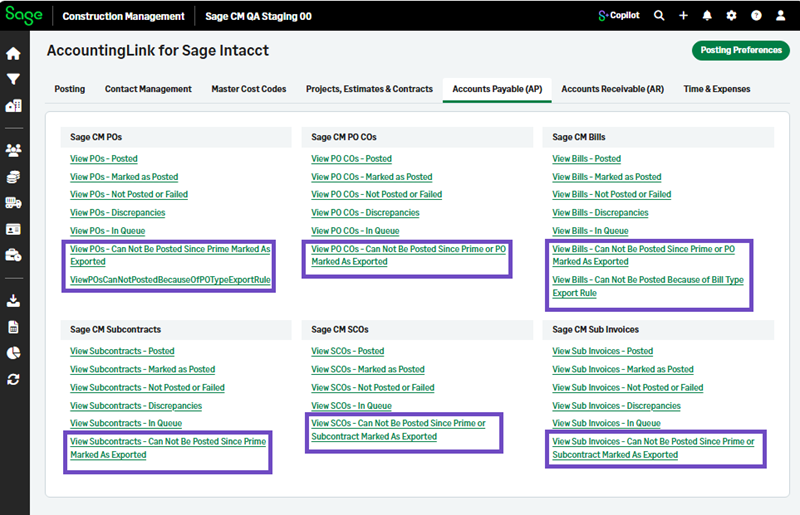Click the sync arrows sidebar icon

pos(13,379)
